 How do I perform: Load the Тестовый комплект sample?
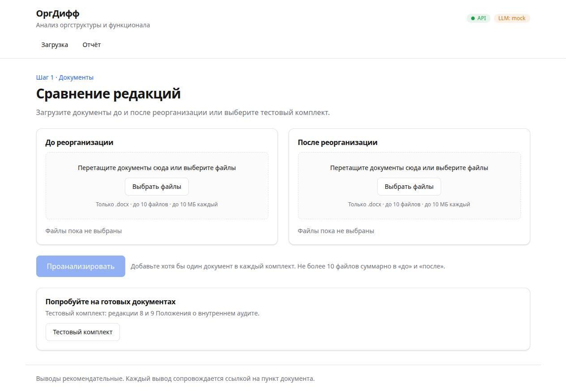coord(83,332)
